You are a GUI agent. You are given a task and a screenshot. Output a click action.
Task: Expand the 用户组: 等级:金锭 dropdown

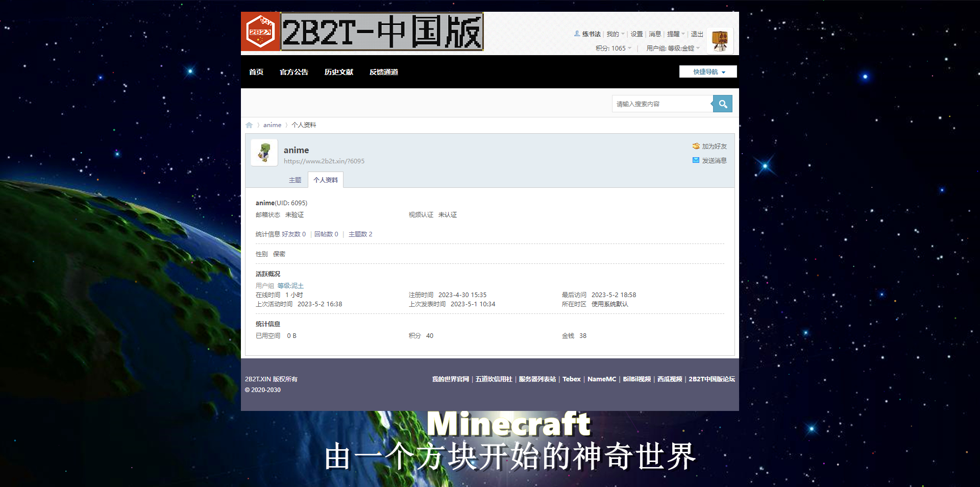(673, 48)
